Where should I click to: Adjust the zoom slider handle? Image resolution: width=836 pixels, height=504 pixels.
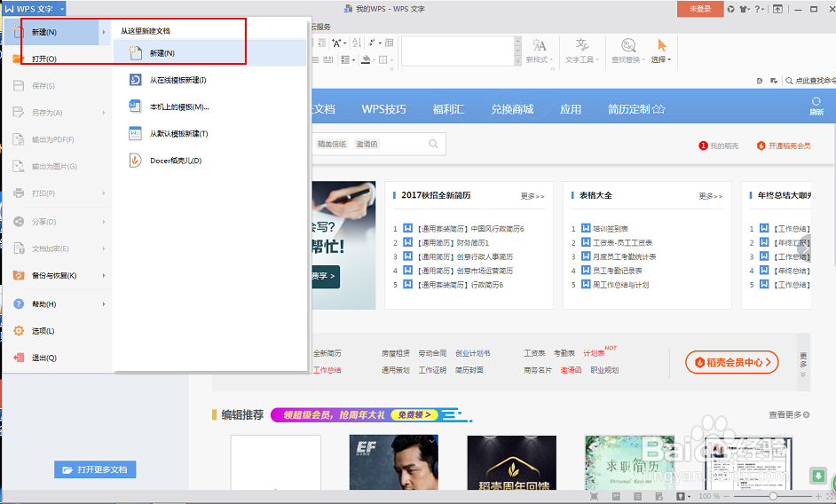(x=773, y=497)
